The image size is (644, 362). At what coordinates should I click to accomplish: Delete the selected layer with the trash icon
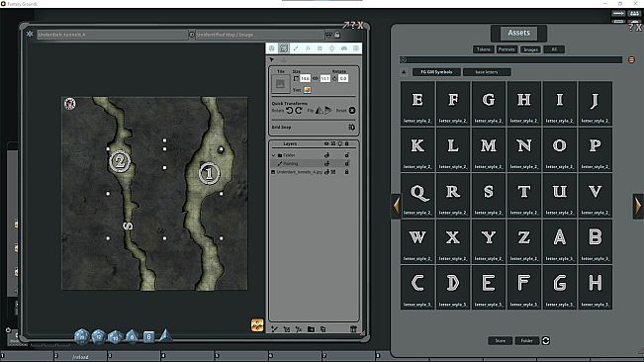point(353,329)
